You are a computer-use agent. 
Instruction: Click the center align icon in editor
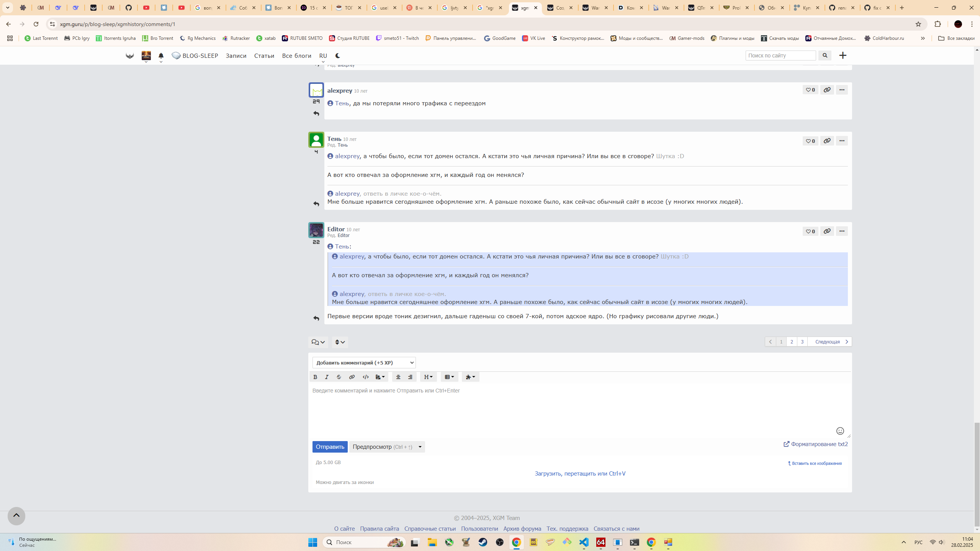[398, 377]
